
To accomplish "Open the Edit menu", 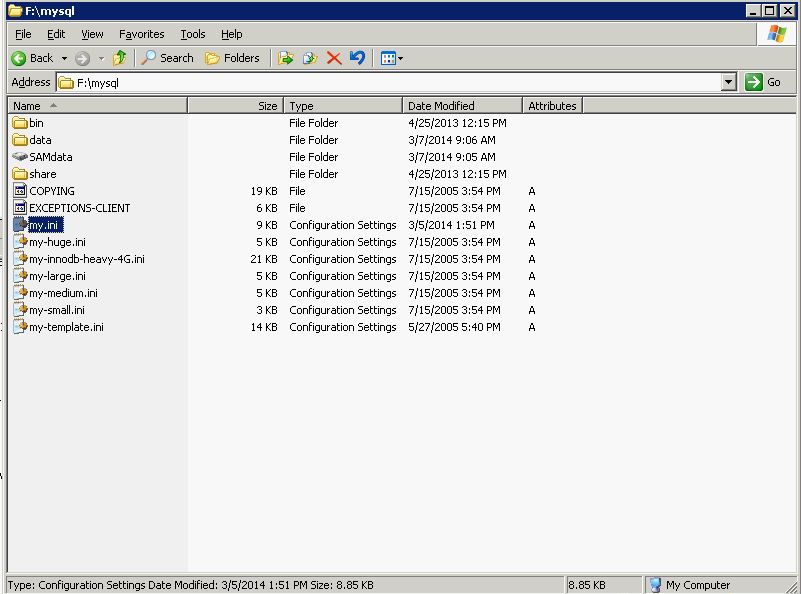I will click(x=56, y=34).
